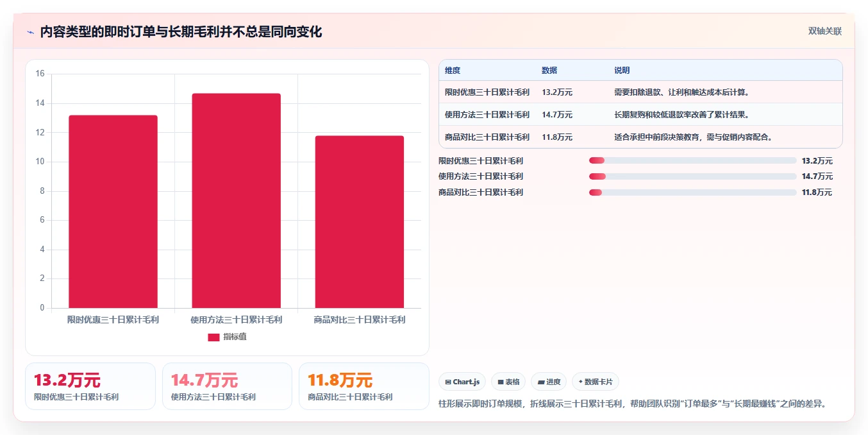This screenshot has width=868, height=435.
Task: Click the 双轴关联 label in header
Action: (825, 31)
